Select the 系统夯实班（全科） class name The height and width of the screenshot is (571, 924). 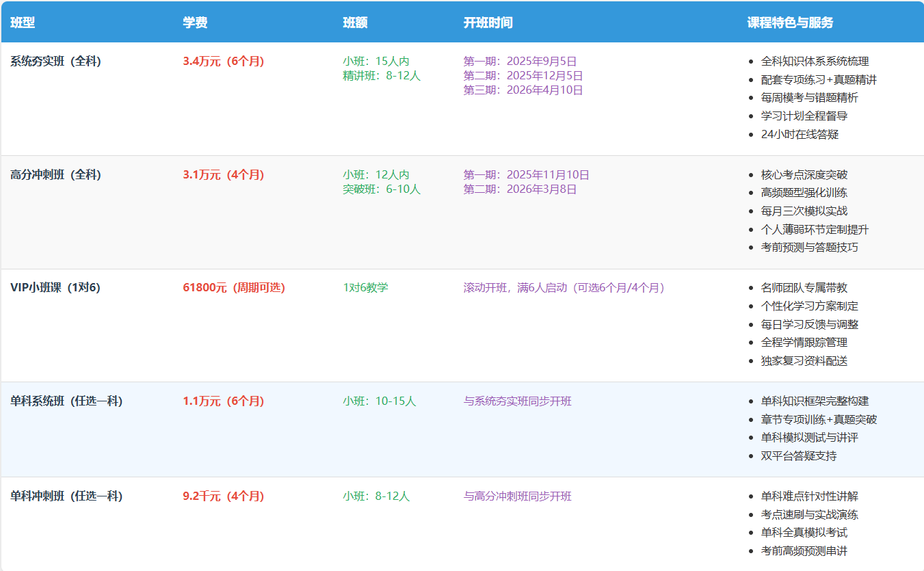pos(55,62)
